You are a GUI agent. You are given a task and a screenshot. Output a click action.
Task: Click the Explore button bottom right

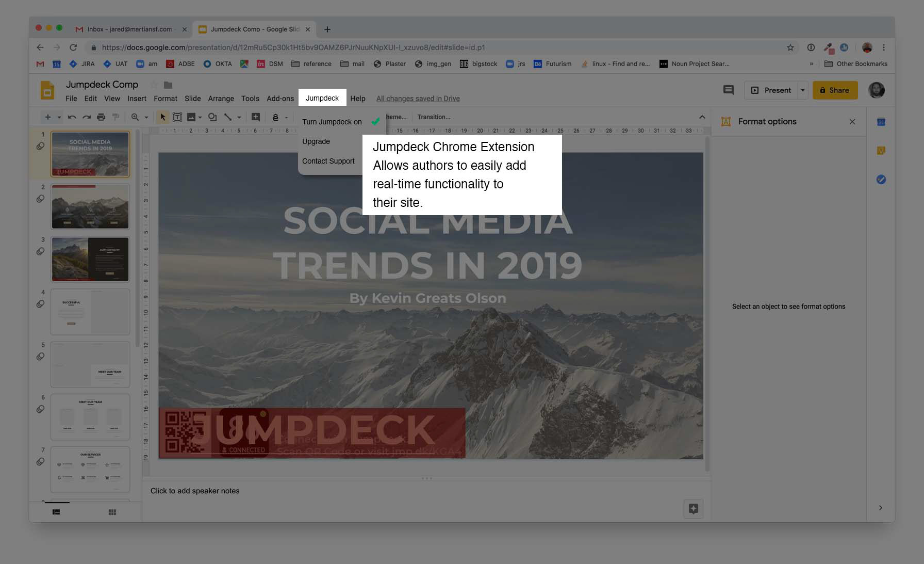(x=694, y=509)
